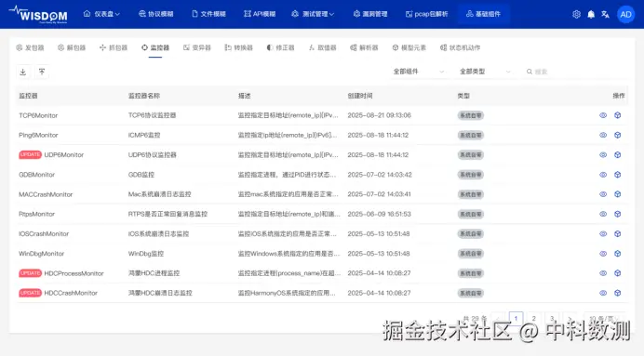The image size is (644, 356).
Task: Click cube icon for HDCCrashMonitor row
Action: click(x=617, y=293)
